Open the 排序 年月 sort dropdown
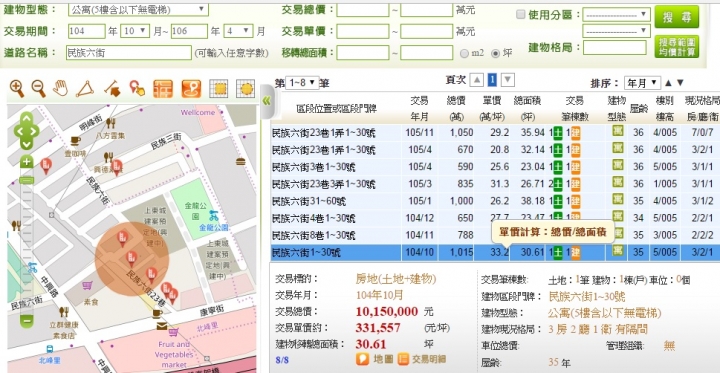The width and height of the screenshot is (720, 373). [642, 83]
